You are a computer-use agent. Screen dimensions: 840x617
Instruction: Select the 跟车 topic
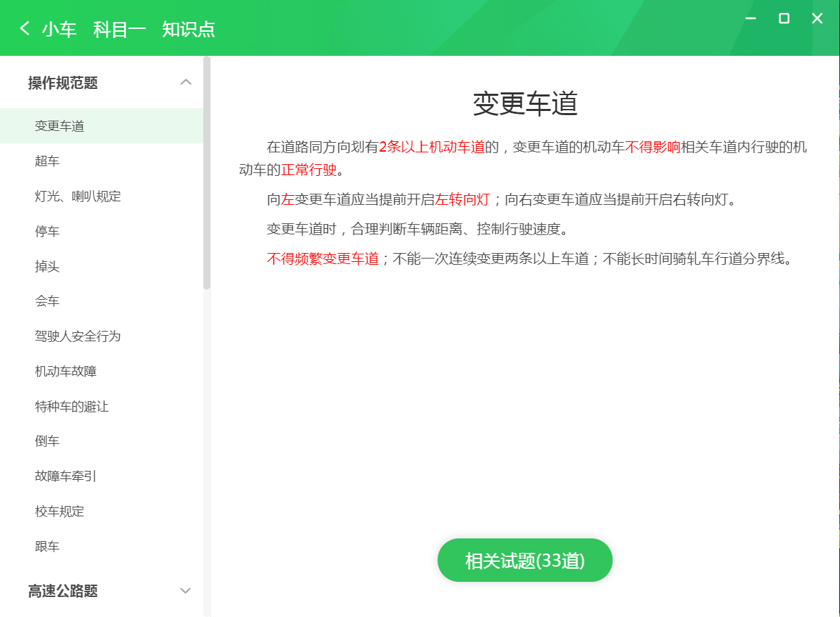(46, 545)
